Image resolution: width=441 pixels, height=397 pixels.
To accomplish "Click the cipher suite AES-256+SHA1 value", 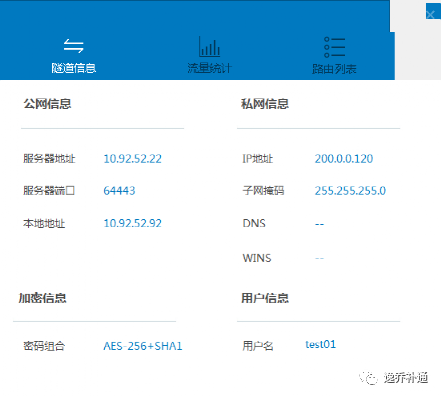I will (x=143, y=346).
